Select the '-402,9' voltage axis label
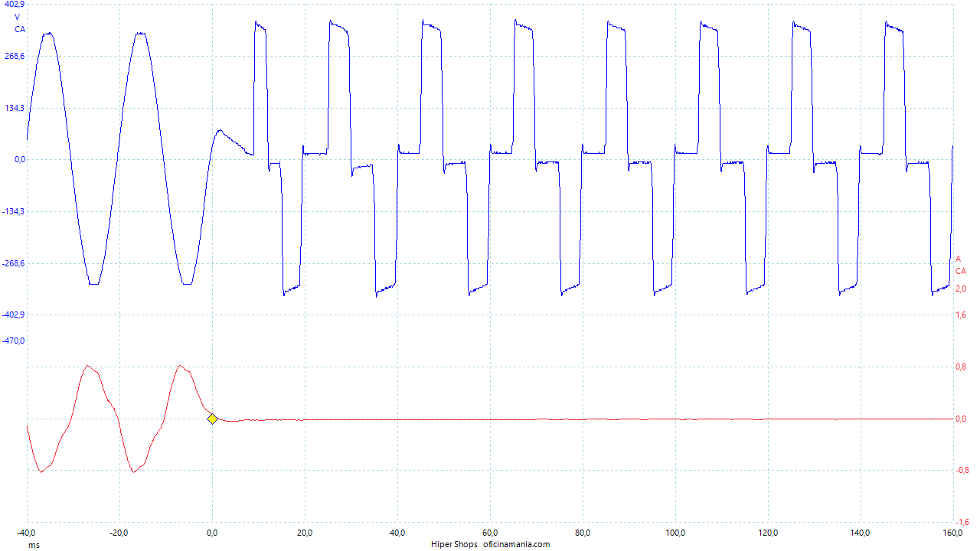This screenshot has height=551, width=980. 14,315
